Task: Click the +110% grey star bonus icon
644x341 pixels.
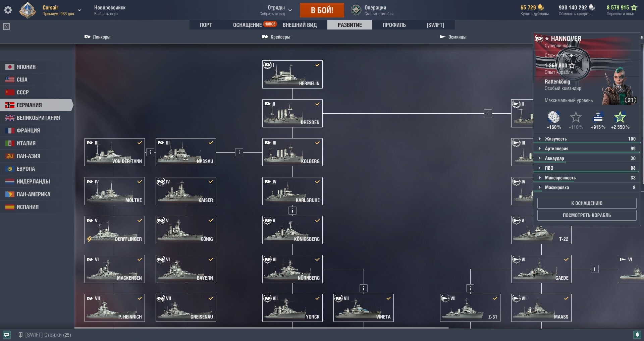Action: tap(576, 117)
